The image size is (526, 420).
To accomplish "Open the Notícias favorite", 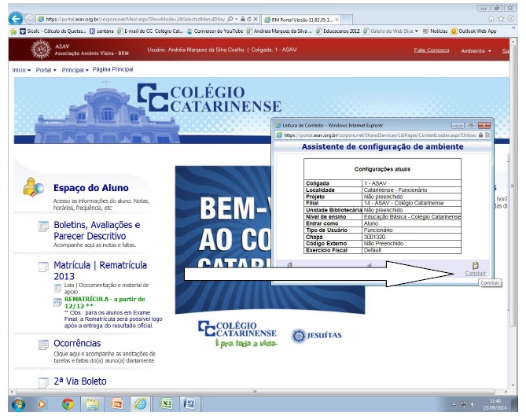I will (x=435, y=31).
